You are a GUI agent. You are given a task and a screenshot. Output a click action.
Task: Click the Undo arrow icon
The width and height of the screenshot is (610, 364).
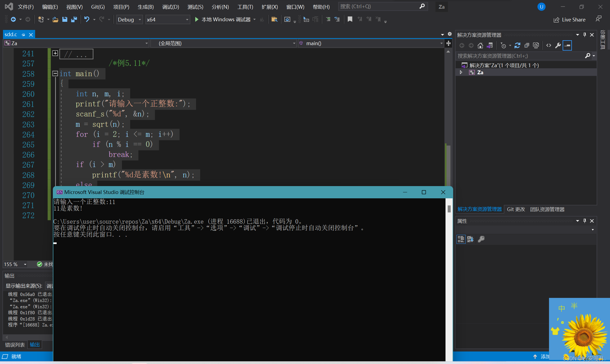(x=87, y=19)
